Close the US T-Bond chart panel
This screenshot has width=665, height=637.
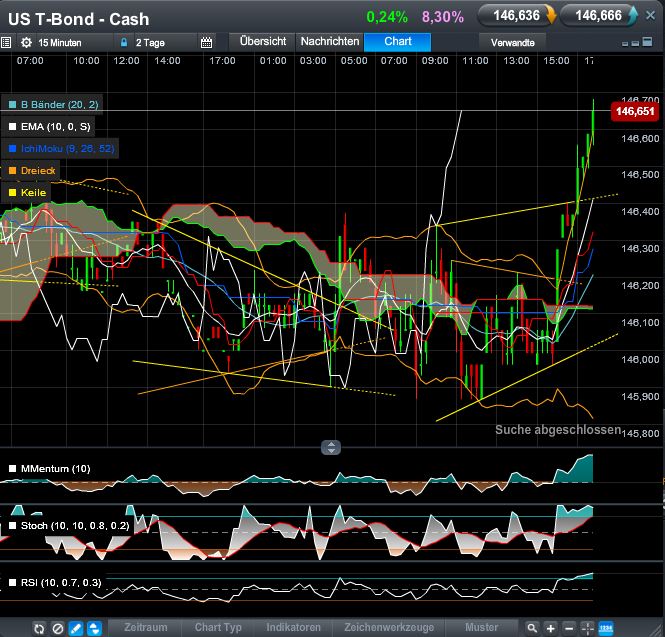[651, 16]
